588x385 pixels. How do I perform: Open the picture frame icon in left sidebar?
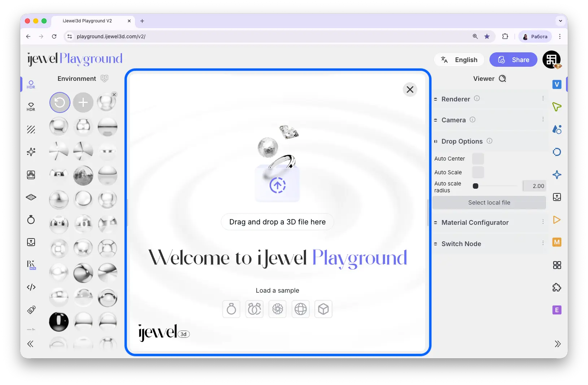click(31, 175)
